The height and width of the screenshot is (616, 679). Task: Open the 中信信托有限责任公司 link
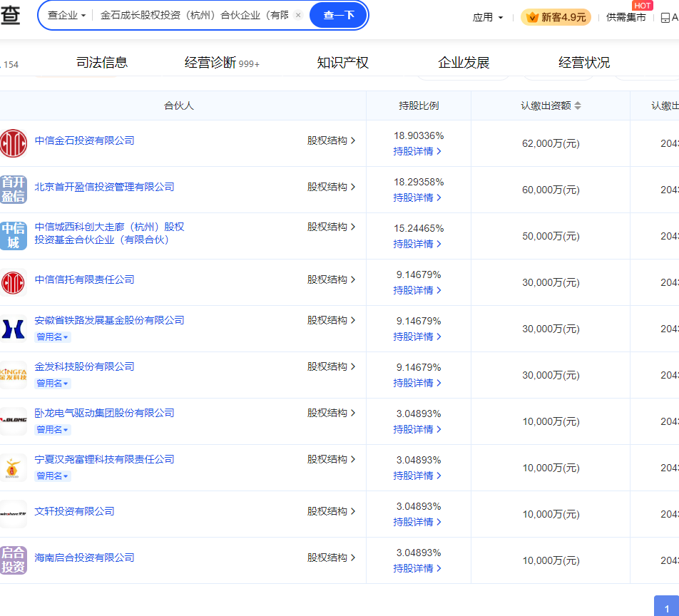click(x=84, y=279)
